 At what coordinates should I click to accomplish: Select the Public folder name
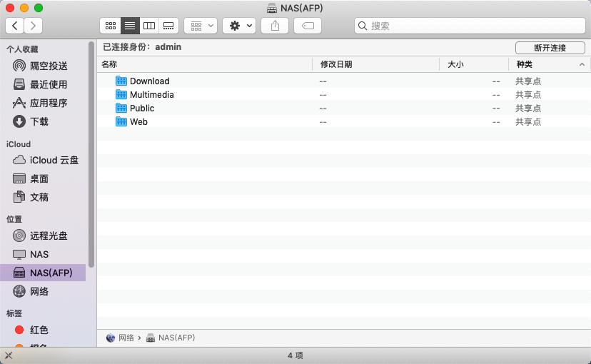[x=142, y=108]
